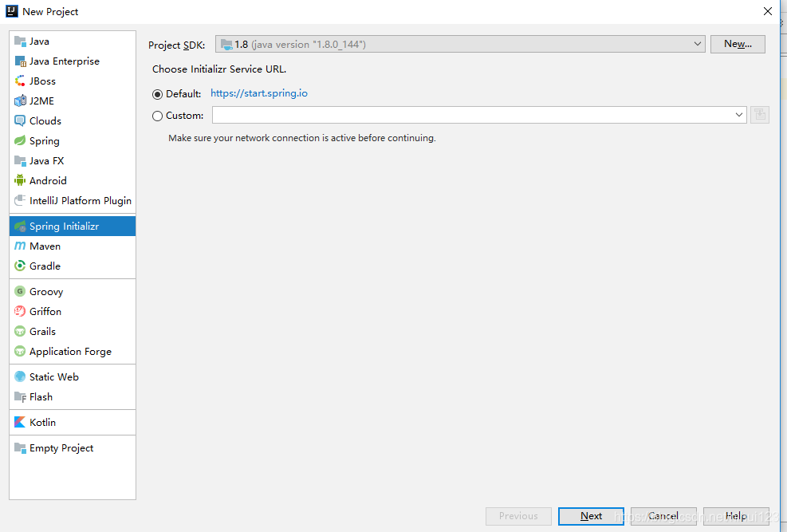Screen dimensions: 787x532
Task: Click the Empty Project folder icon
Action: coord(20,447)
